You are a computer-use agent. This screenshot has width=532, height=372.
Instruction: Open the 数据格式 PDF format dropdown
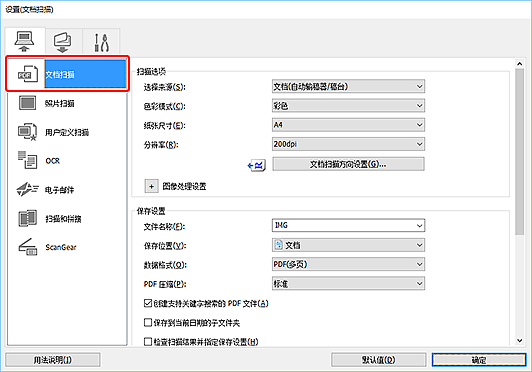(348, 264)
